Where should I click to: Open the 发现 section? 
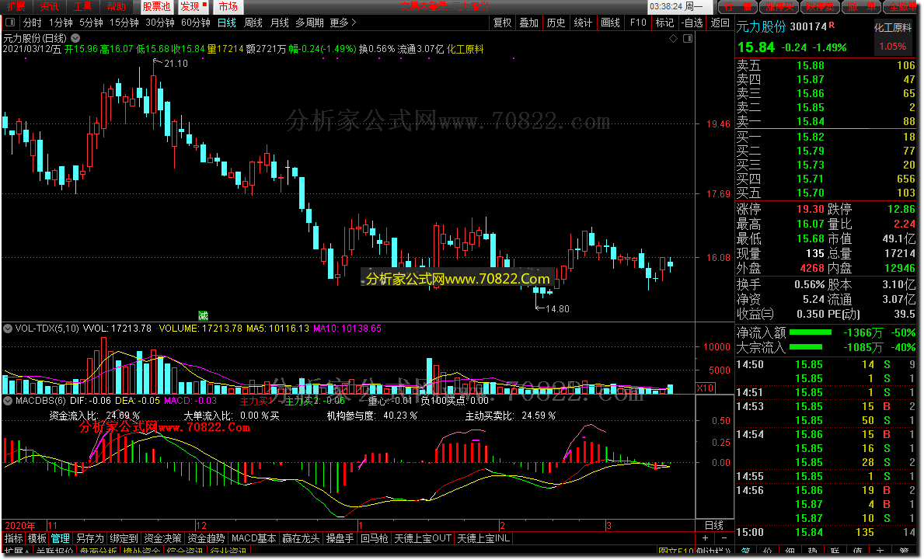194,6
